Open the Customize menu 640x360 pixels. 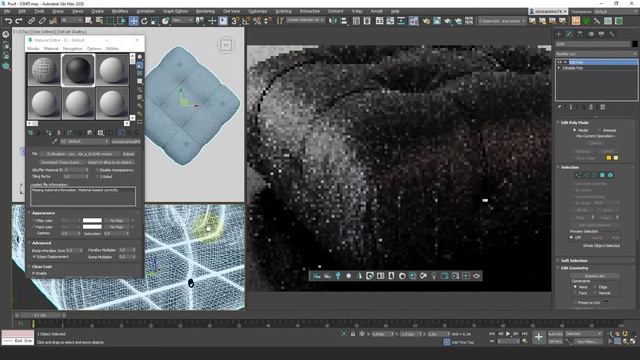coord(258,11)
